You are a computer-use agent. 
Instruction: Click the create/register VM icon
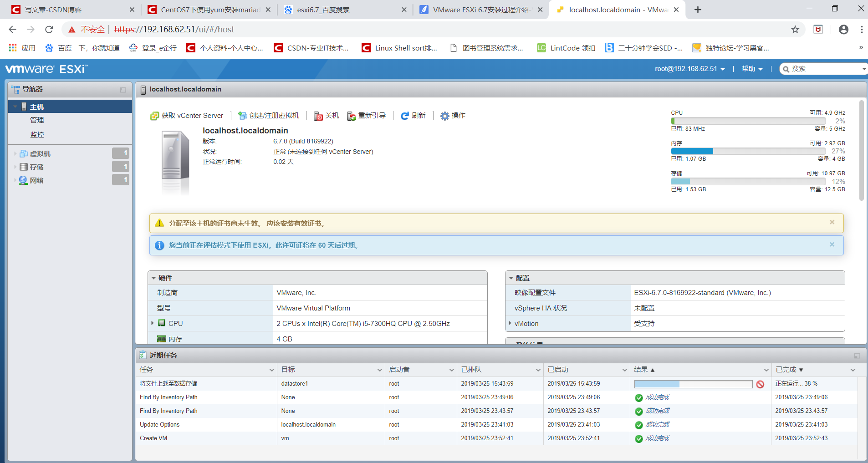tap(243, 116)
